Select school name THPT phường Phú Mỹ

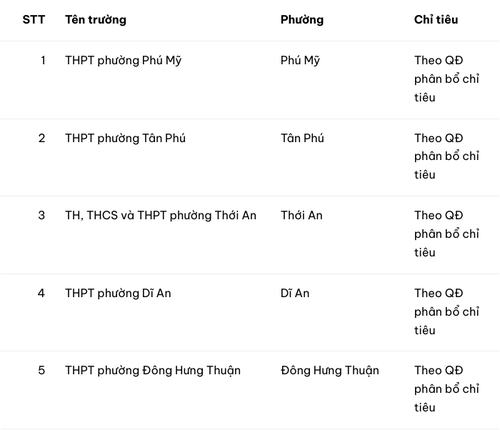point(123,61)
